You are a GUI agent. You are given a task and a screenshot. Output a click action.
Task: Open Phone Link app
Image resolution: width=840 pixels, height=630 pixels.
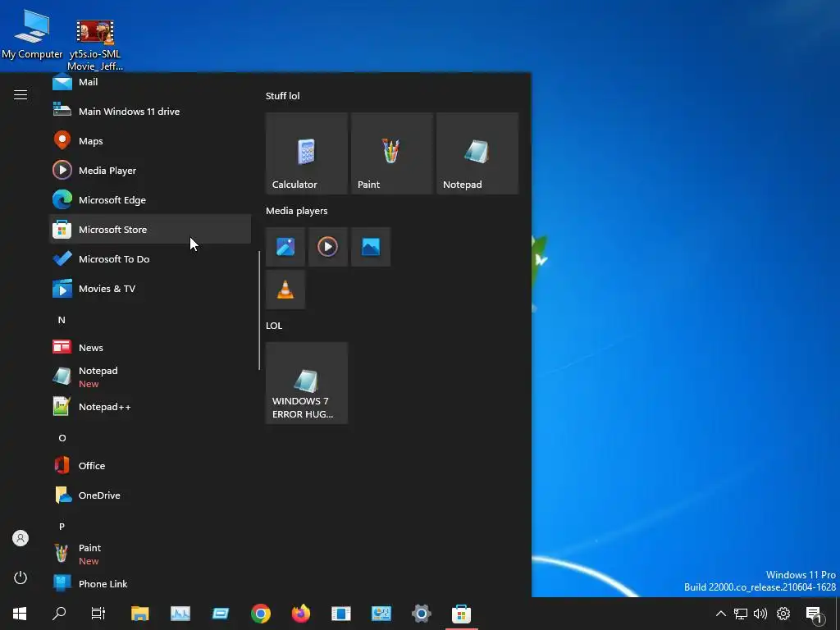point(150,583)
